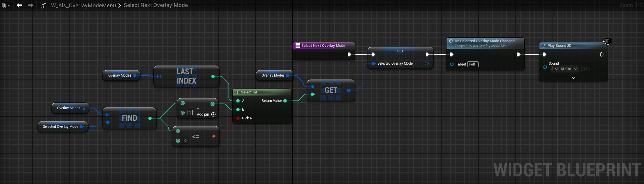644x184 pixels.
Task: Click the Return Value output pin
Action: point(285,101)
